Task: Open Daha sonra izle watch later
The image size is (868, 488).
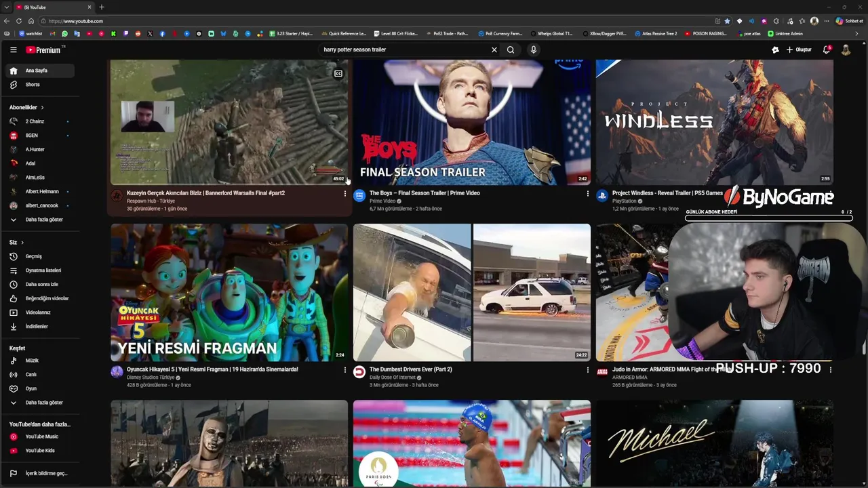Action: (x=40, y=284)
